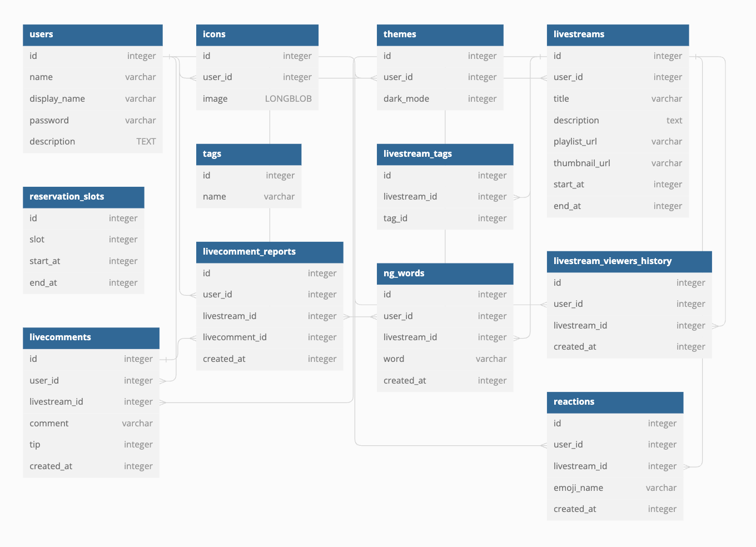This screenshot has width=756, height=547.
Task: Click playlist_url column in livestreams
Action: (618, 142)
